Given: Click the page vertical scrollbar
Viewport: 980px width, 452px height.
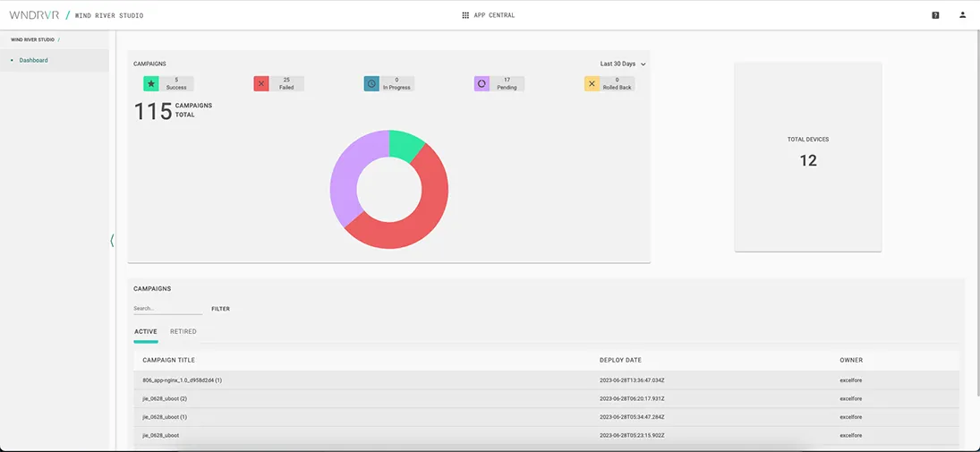Looking at the screenshot, I should (977, 212).
